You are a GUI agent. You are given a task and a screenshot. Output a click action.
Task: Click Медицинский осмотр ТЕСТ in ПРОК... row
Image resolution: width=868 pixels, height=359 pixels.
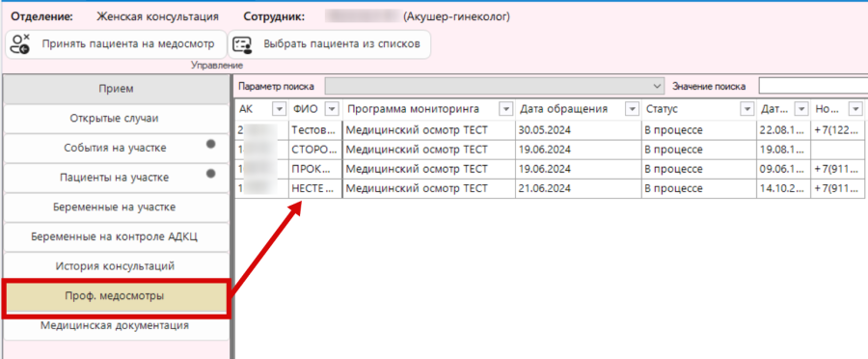(428, 169)
